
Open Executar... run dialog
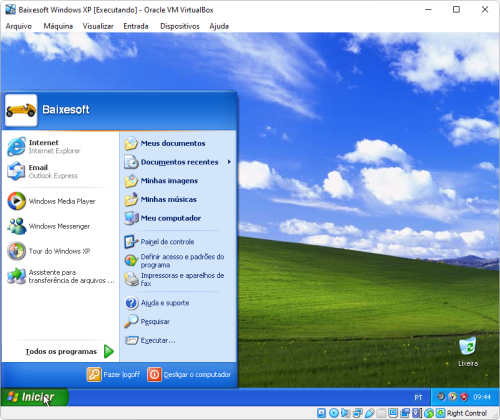178,340
